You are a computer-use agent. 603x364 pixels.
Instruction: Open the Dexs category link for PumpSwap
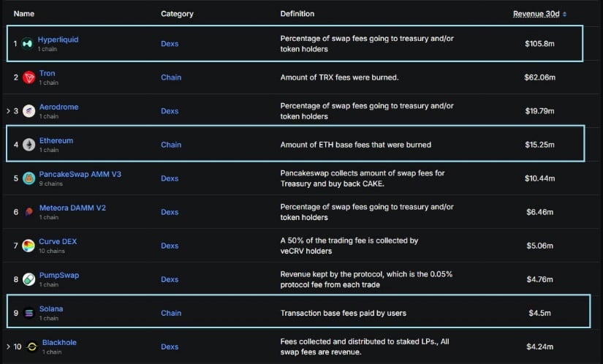pos(170,279)
